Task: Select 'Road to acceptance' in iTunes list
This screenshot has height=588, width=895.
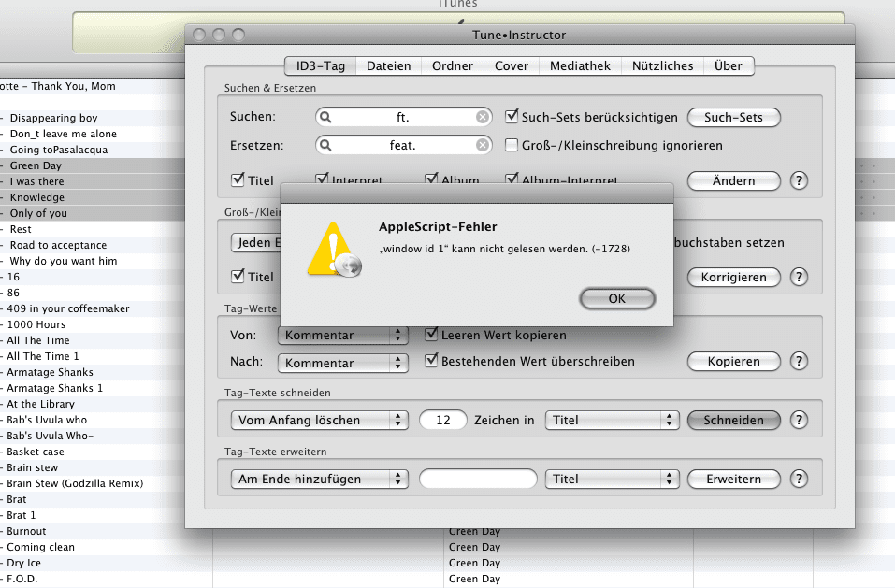Action: tap(58, 245)
